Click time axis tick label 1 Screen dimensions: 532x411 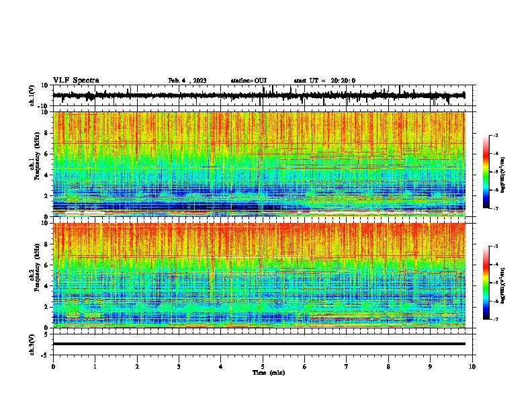[95, 367]
